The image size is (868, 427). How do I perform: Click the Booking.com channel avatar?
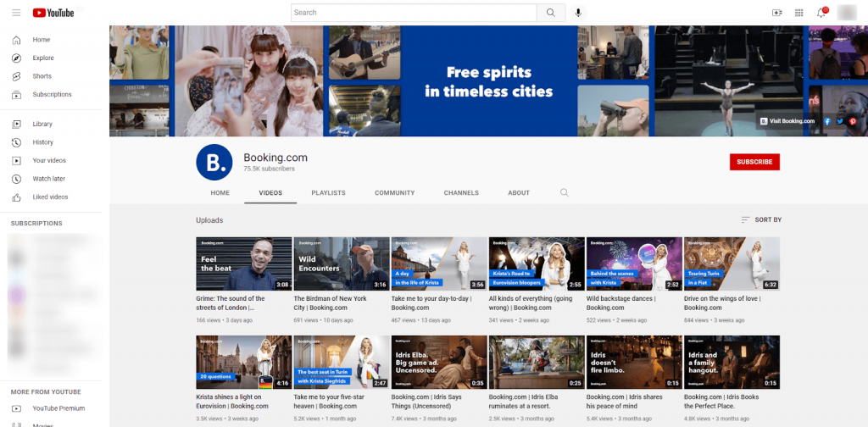[214, 162]
